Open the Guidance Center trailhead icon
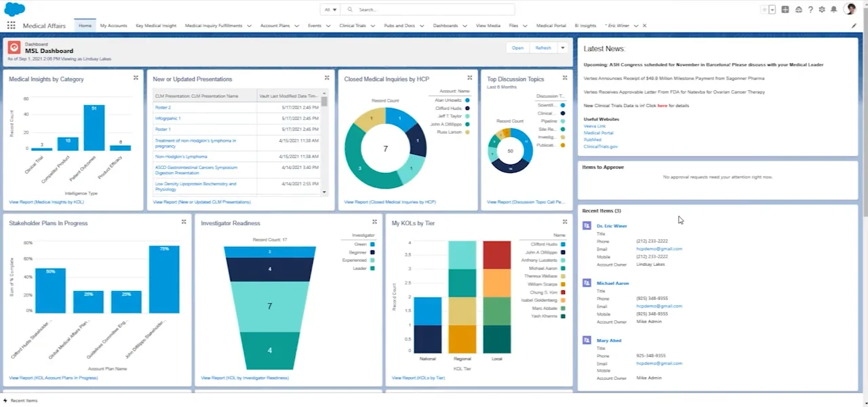 799,9
